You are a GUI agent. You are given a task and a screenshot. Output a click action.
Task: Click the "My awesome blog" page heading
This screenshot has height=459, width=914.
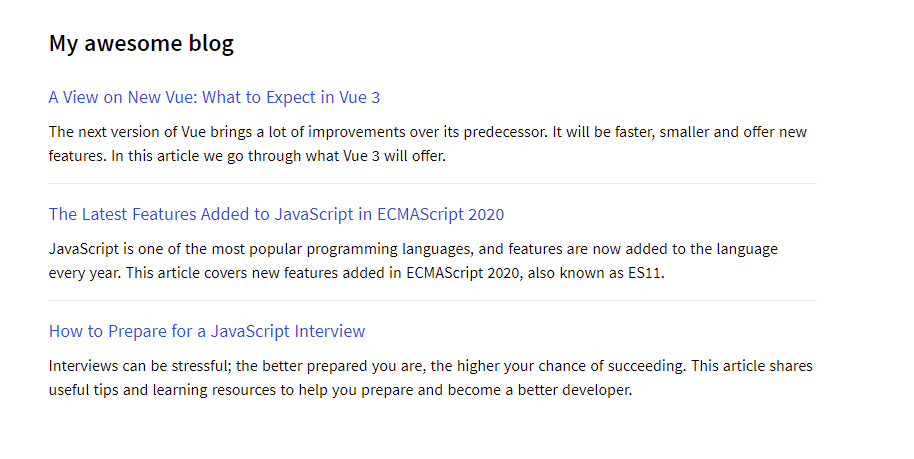coord(141,44)
